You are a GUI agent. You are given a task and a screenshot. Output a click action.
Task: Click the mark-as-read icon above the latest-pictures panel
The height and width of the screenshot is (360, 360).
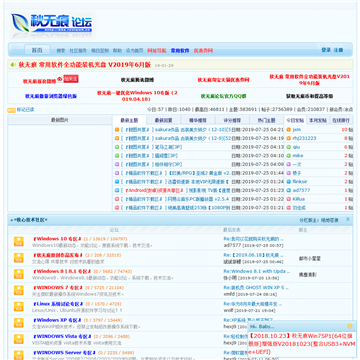coord(11,110)
